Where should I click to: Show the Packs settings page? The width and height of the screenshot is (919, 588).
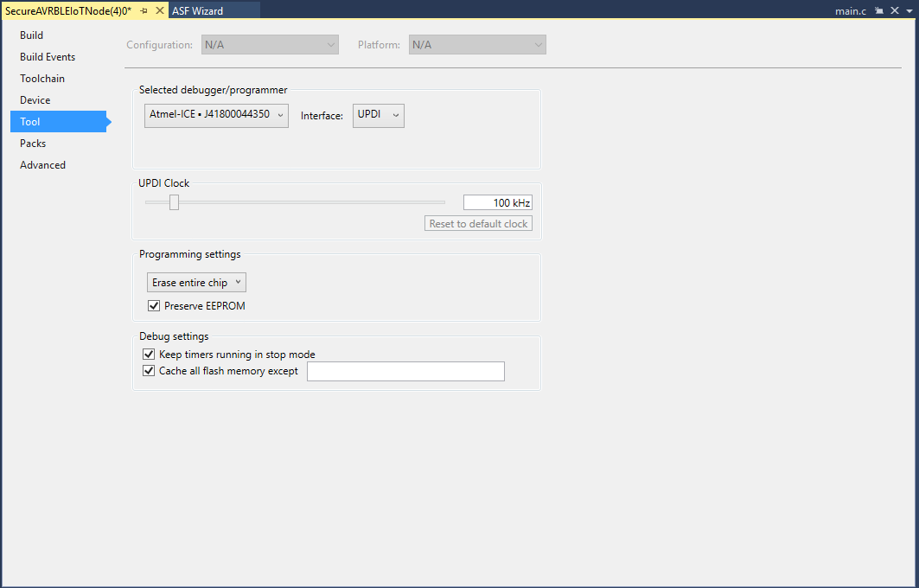coord(33,144)
